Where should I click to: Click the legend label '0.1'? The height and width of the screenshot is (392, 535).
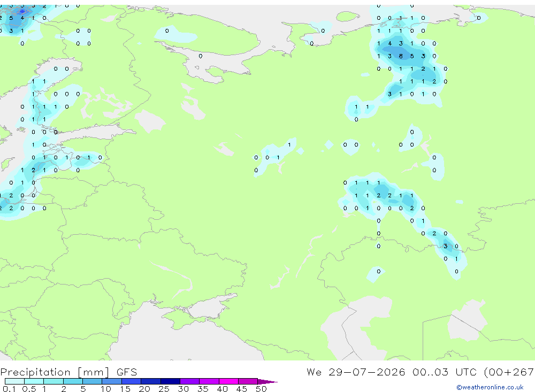[x=9, y=389]
